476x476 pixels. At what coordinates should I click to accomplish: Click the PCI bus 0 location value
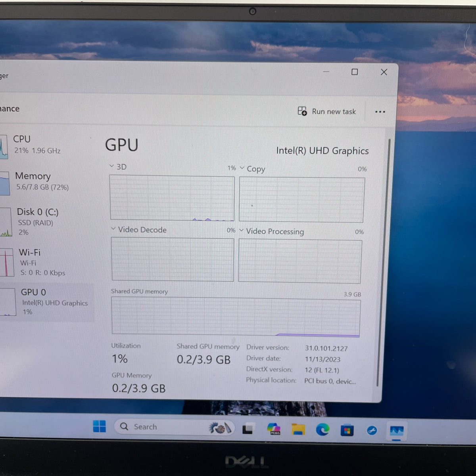(330, 381)
